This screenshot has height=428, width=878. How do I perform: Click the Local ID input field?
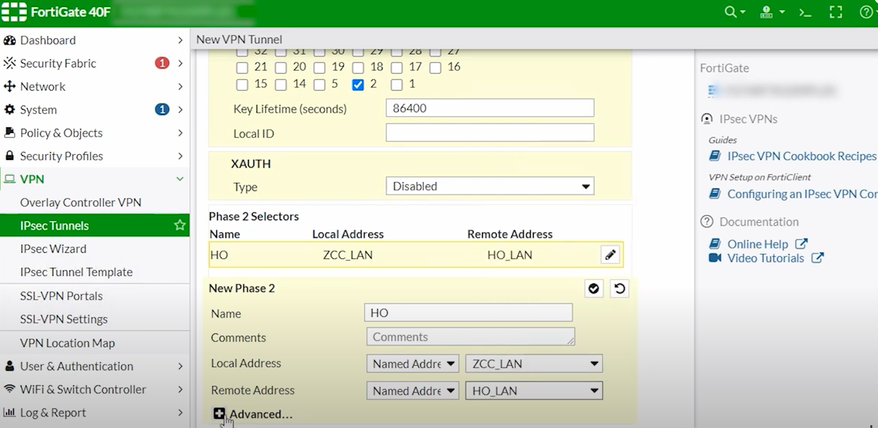point(489,133)
